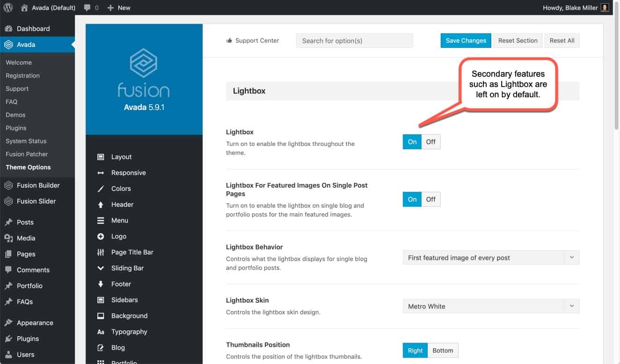Click Blake Miller's avatar thumbnail
620x364 pixels.
coord(605,7)
